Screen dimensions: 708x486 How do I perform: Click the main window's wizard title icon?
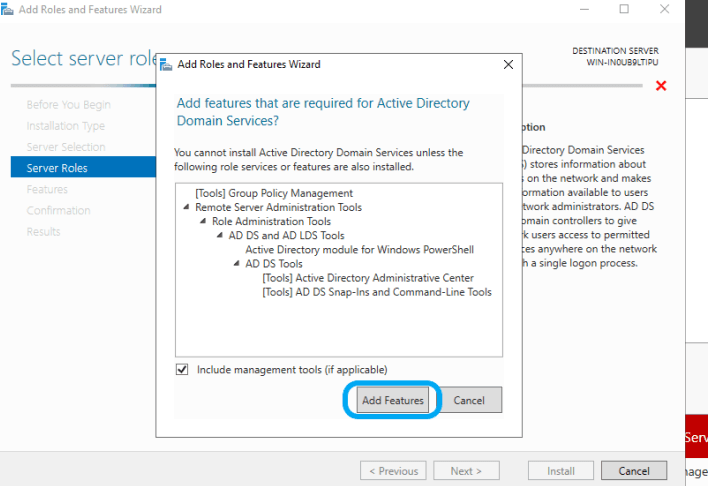point(7,9)
